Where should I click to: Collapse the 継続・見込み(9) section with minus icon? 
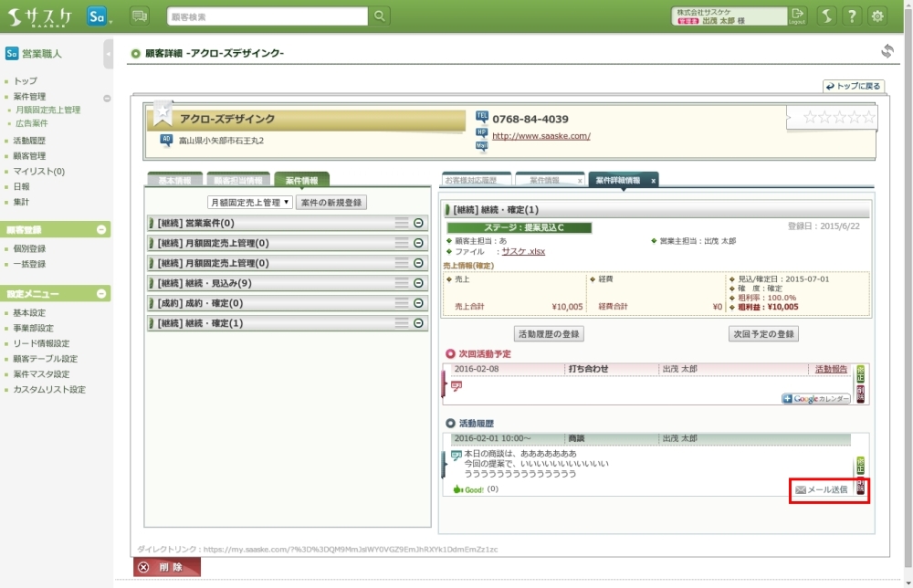click(x=418, y=283)
